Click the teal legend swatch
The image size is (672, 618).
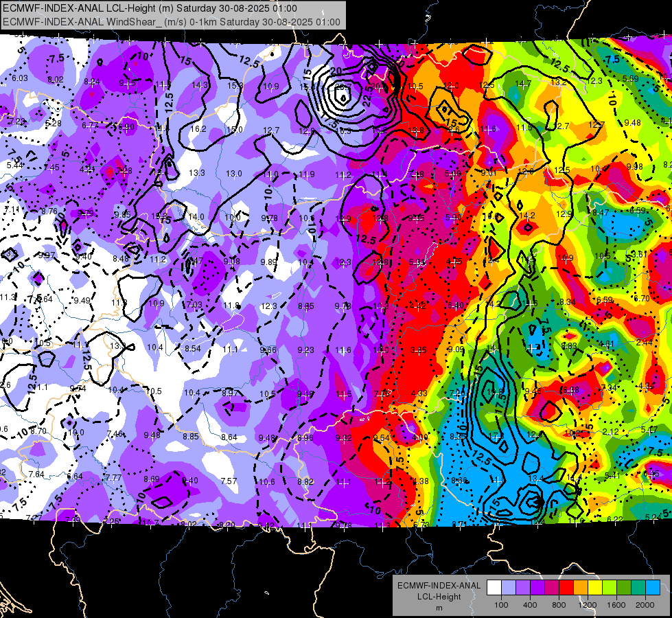coord(638,588)
